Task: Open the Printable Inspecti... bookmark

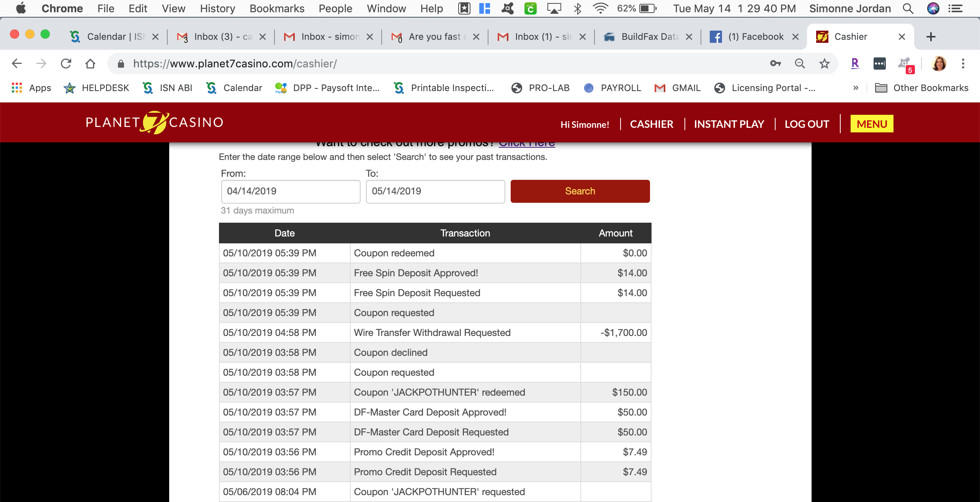Action: [444, 88]
